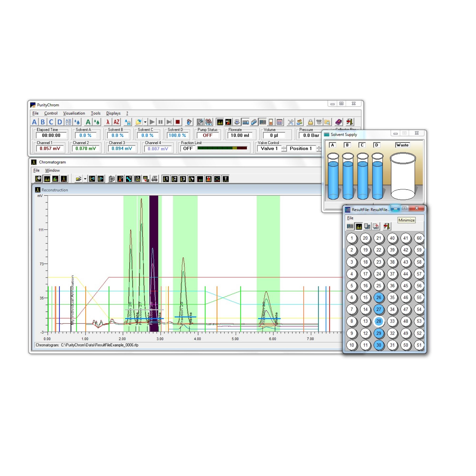Open the wrench and screwdriver settings icon
This screenshot has height=476, width=476.
(x=291, y=122)
